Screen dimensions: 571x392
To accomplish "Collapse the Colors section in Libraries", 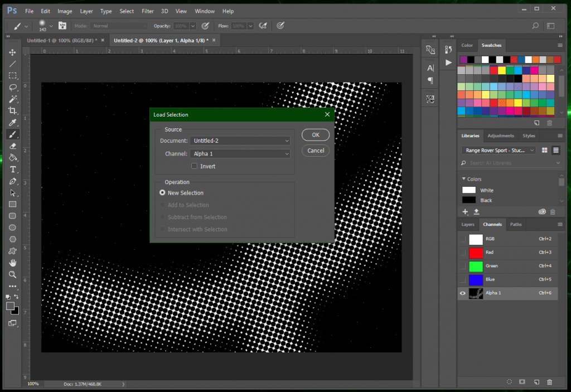I will [463, 179].
